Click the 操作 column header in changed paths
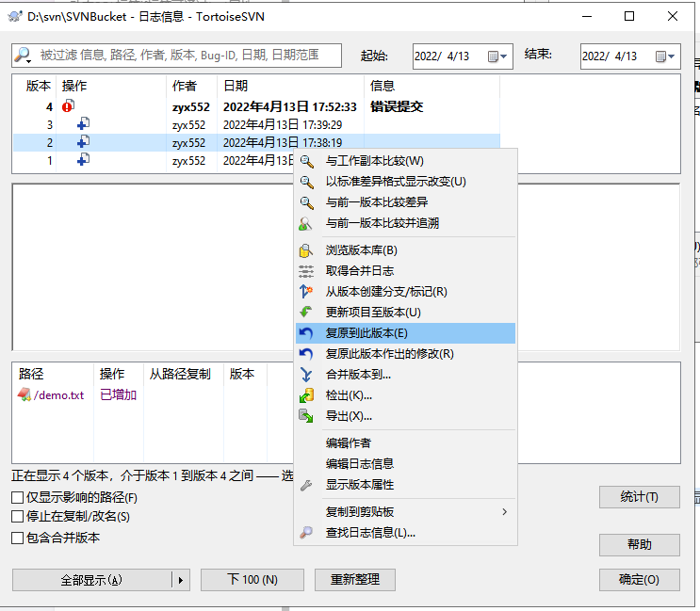 (x=119, y=374)
